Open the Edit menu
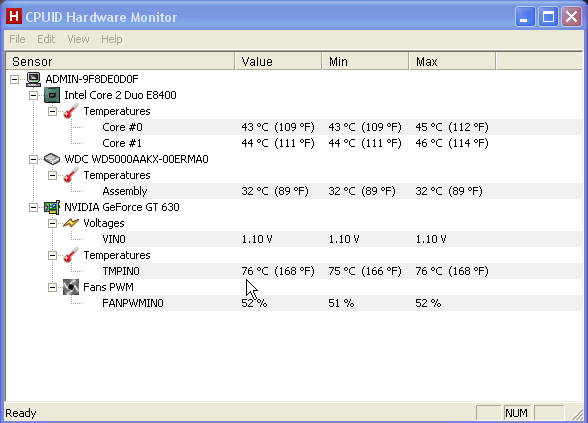The image size is (588, 423). (46, 39)
